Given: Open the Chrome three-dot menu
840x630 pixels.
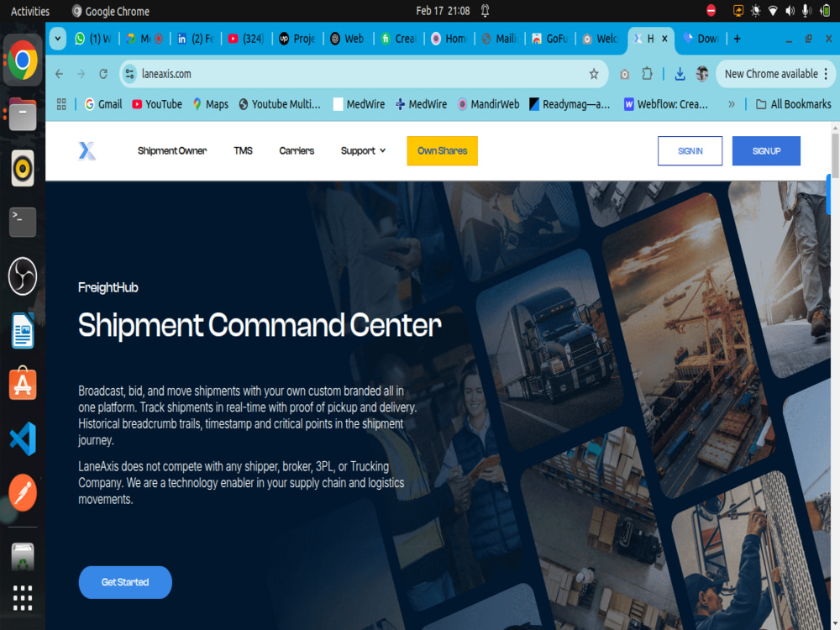Looking at the screenshot, I should pyautogui.click(x=826, y=74).
